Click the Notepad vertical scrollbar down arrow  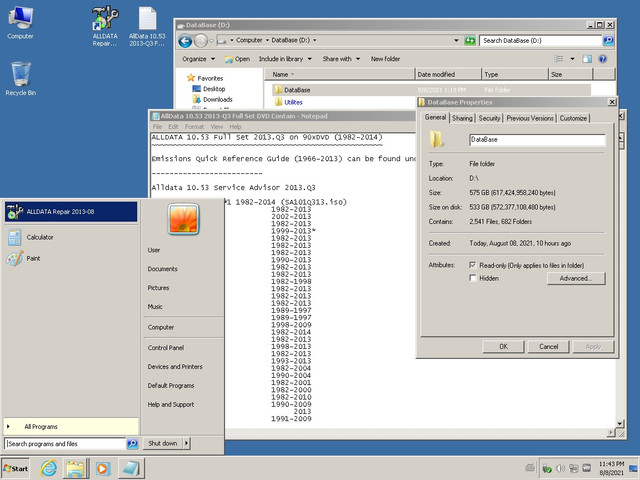click(620, 423)
